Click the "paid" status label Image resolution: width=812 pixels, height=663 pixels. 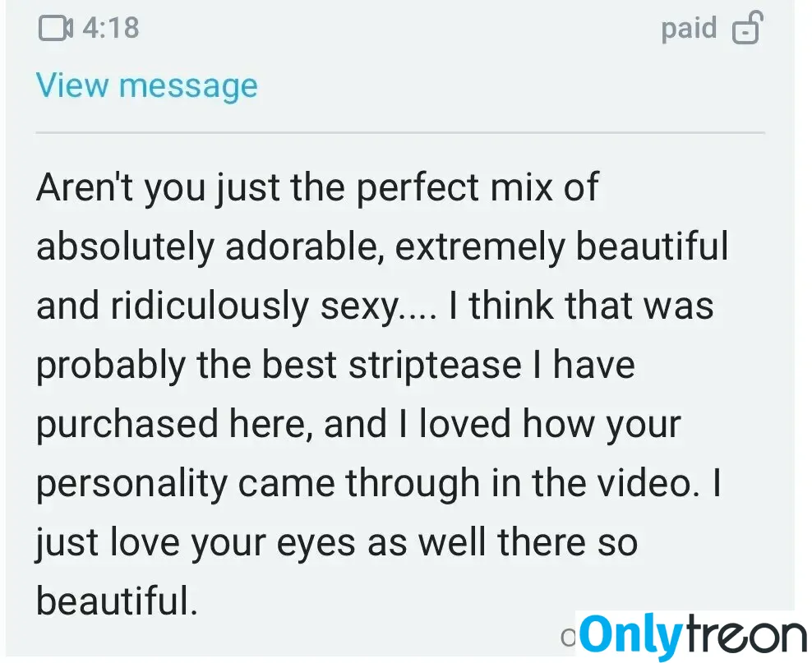689,28
